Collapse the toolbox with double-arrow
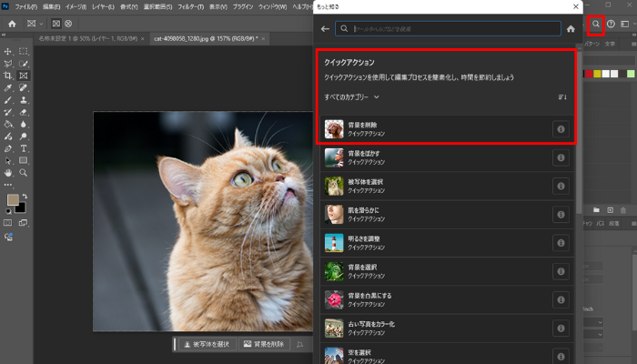The width and height of the screenshot is (637, 364). coord(4,35)
